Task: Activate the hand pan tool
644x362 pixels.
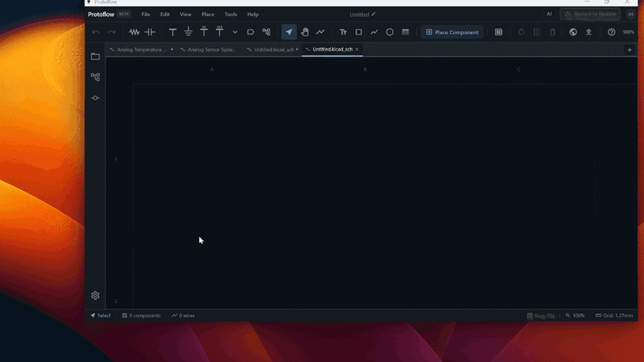Action: pos(305,32)
